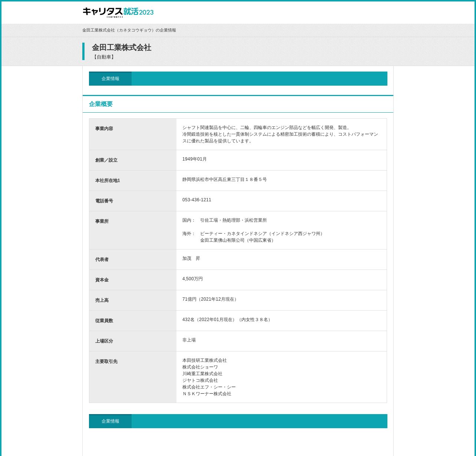Click the 71億円(2021年12月現在) value
The width and height of the screenshot is (476, 456).
click(210, 299)
